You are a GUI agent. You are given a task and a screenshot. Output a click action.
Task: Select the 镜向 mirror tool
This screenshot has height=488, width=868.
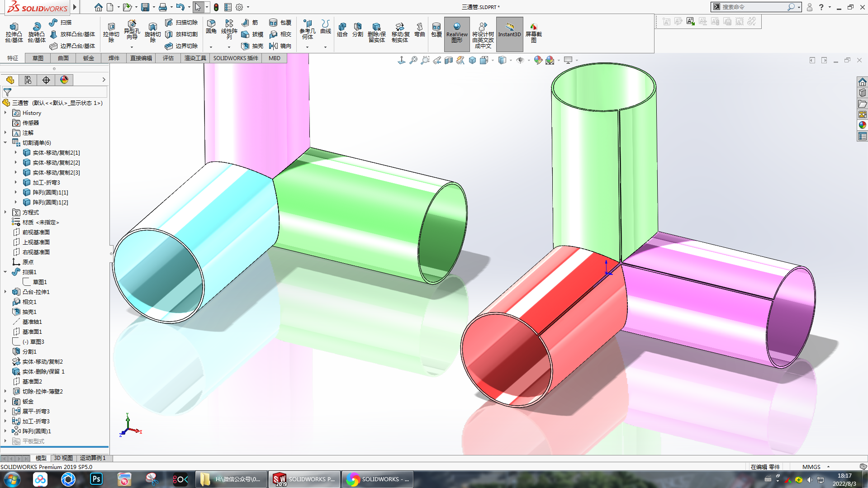point(280,46)
